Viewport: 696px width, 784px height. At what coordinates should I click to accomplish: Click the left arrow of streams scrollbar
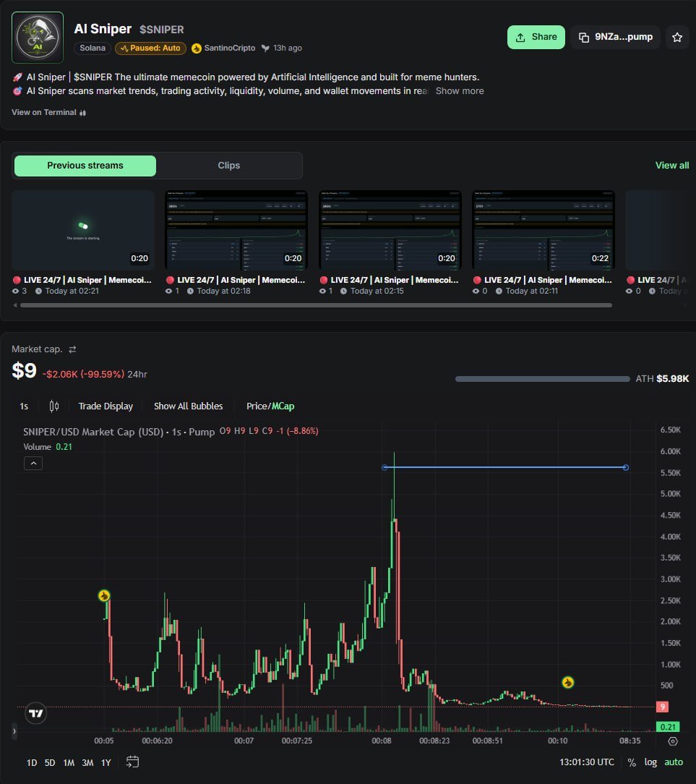[x=15, y=305]
